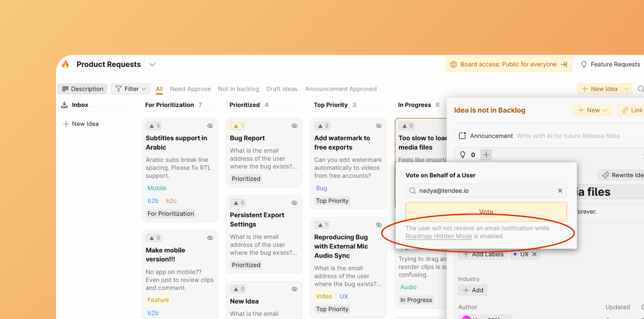Viewport: 644px width, 319px height.
Task: Open the Roadmap Hidden Mode link
Action: 438,236
